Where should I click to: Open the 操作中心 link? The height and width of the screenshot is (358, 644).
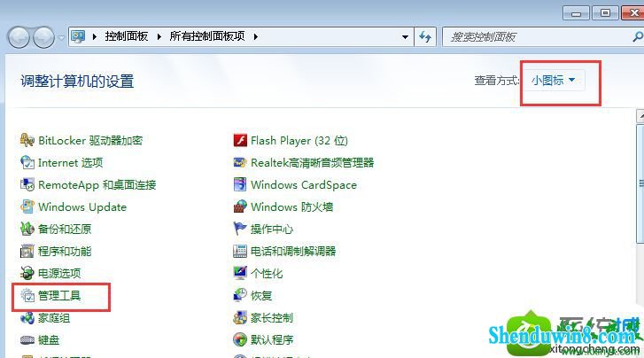(x=272, y=229)
